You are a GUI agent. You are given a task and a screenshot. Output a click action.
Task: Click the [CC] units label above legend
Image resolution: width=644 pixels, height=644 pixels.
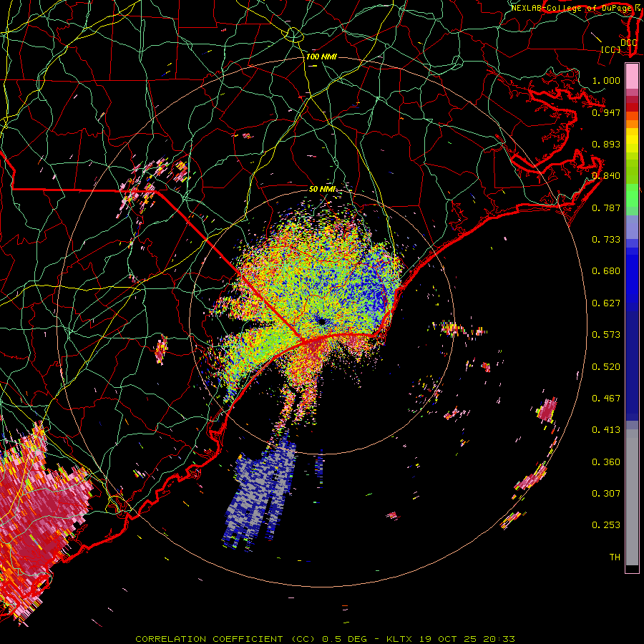click(610, 49)
